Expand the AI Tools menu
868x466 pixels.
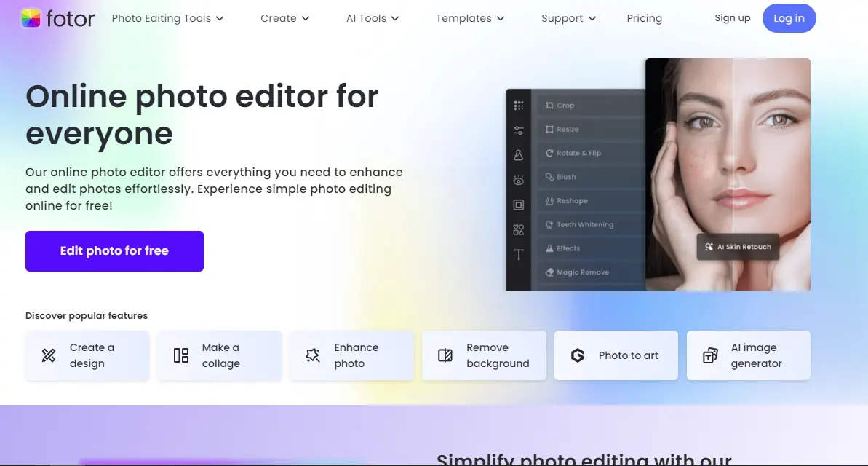point(372,18)
